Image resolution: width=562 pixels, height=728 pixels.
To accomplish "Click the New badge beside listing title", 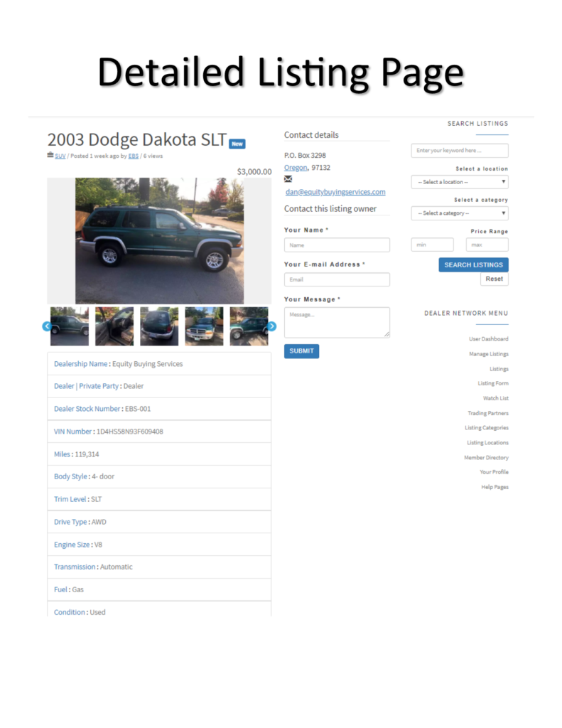I will pyautogui.click(x=237, y=144).
